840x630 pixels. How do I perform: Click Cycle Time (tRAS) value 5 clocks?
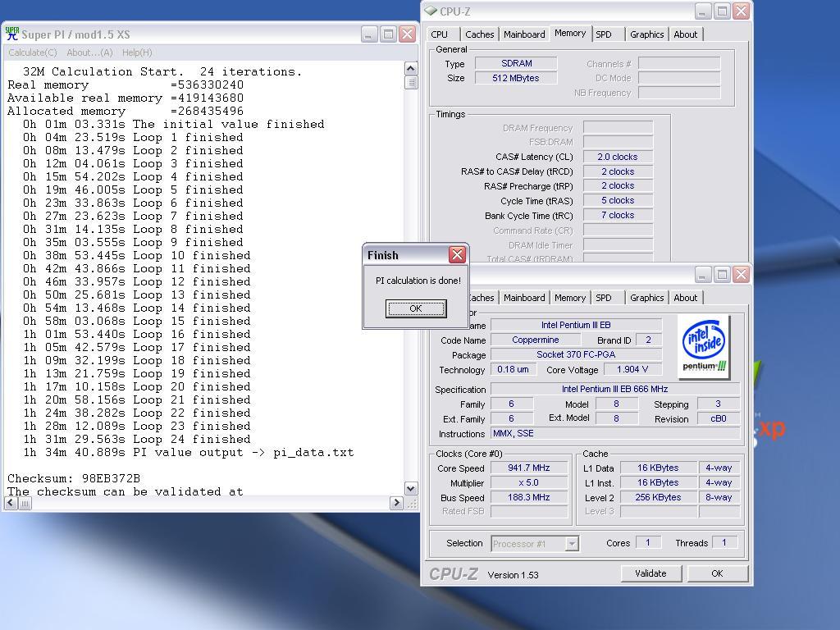pos(618,200)
